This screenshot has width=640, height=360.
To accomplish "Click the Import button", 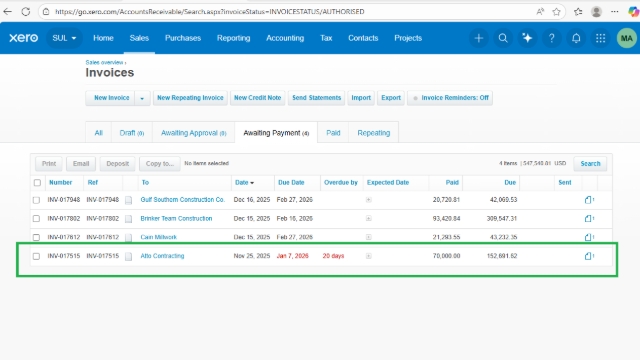I will (361, 98).
